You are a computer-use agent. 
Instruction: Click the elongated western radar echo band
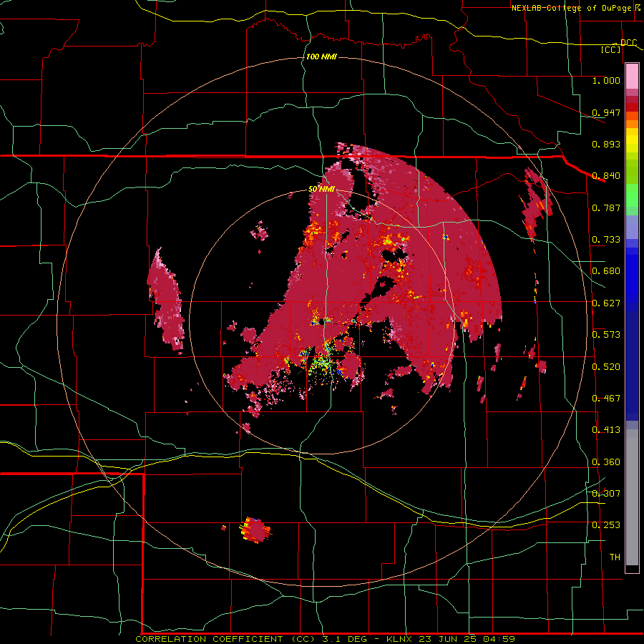click(x=165, y=299)
